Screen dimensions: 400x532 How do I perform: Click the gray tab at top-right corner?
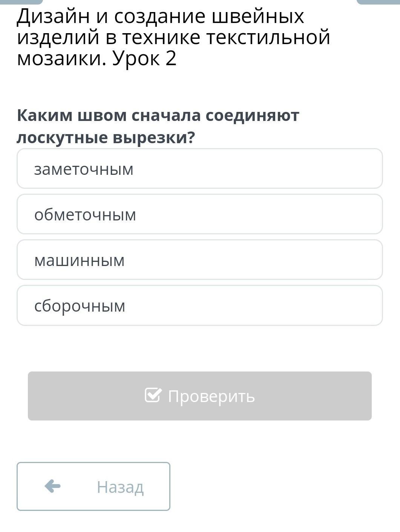tap(378, 2)
